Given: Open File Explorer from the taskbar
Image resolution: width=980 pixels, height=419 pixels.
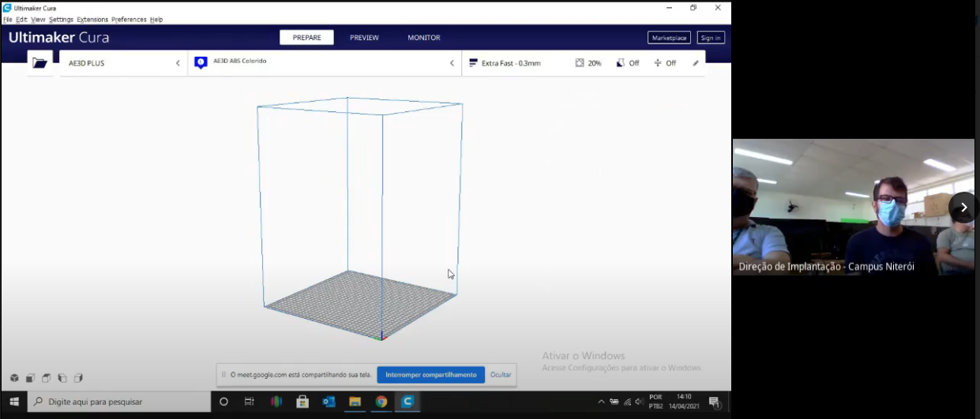Looking at the screenshot, I should (x=355, y=402).
